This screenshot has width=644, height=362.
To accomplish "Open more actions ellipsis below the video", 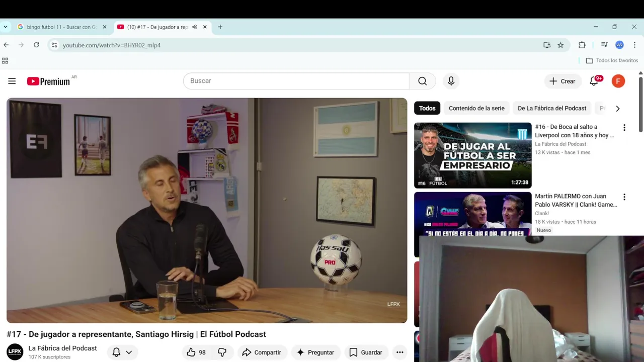I will click(400, 352).
